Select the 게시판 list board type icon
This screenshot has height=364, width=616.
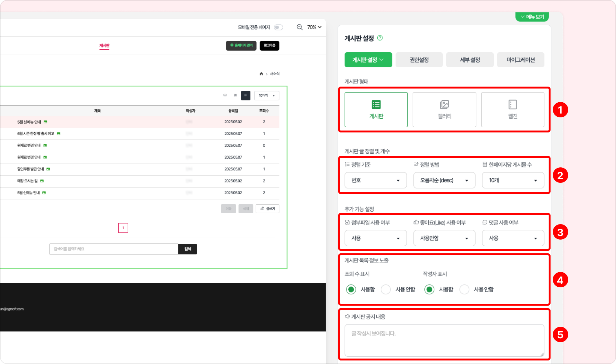376,105
